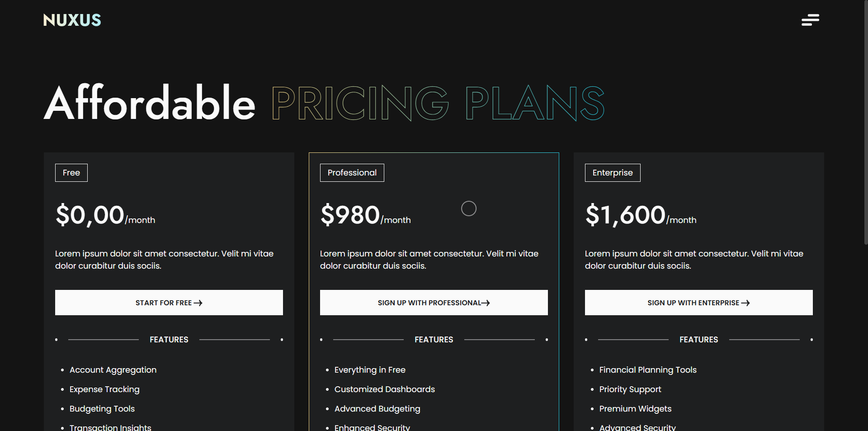Click the Features heading in Free card

[169, 340]
